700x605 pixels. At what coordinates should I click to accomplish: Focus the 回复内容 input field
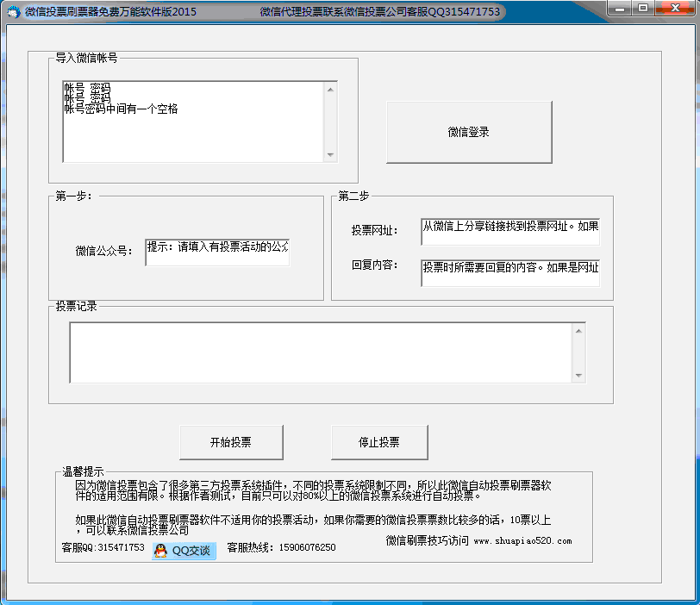(510, 272)
